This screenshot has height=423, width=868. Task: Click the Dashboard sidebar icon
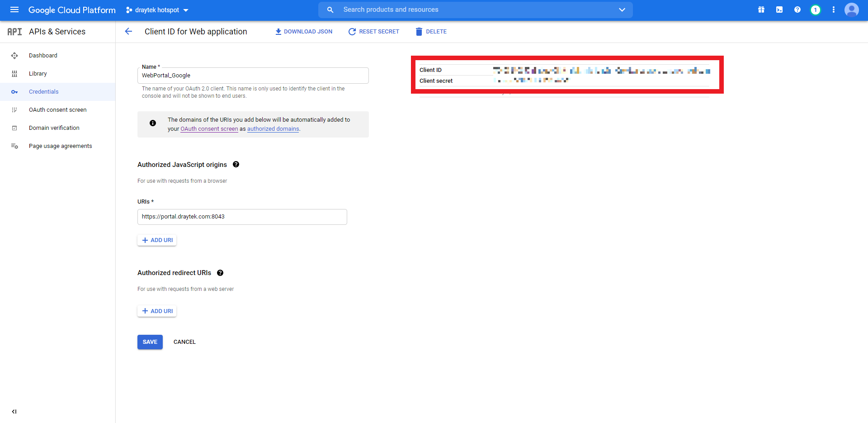tap(14, 56)
